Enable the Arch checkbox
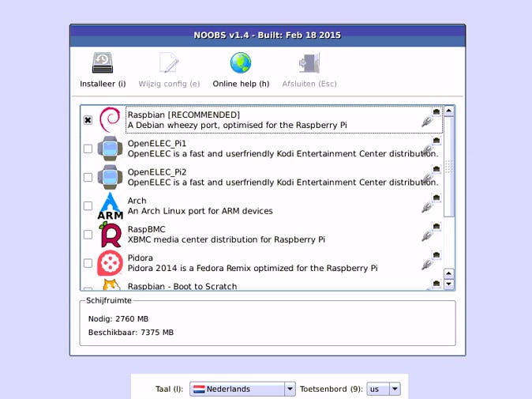 tap(88, 205)
